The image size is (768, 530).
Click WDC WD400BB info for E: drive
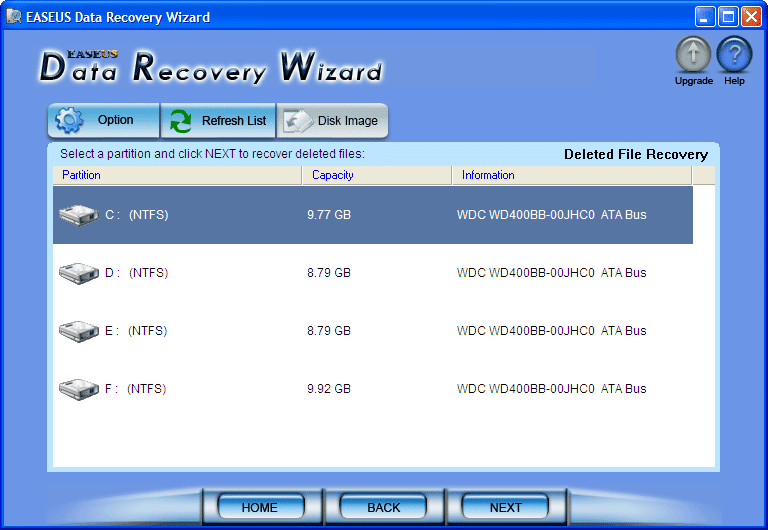pyautogui.click(x=552, y=331)
